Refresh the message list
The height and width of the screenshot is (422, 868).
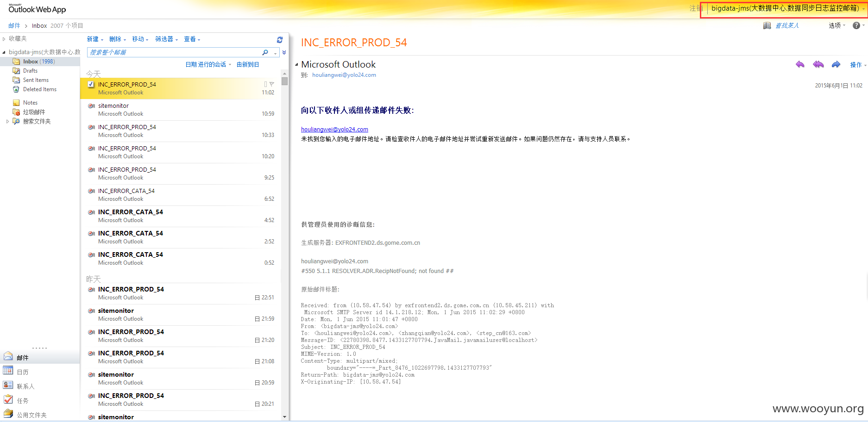point(280,40)
